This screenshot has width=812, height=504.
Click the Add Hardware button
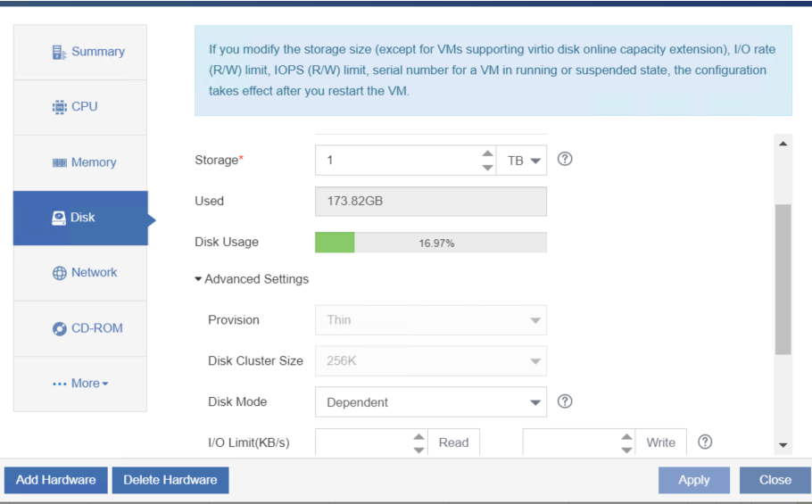[x=56, y=480]
